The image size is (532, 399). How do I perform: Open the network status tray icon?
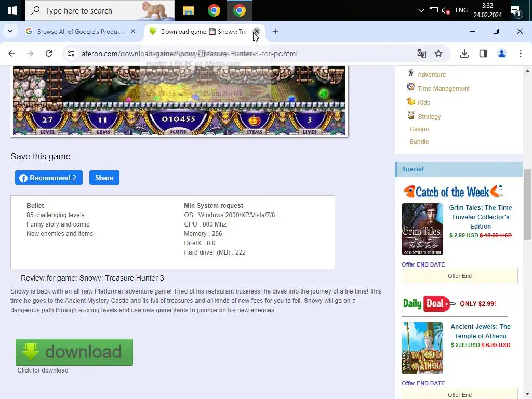pyautogui.click(x=433, y=10)
